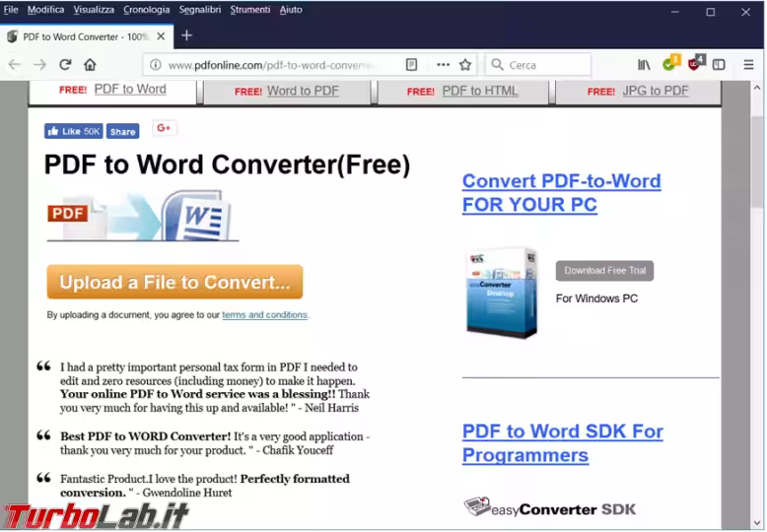The height and width of the screenshot is (532, 767).
Task: Click the Gwendoline Huret testimonial text
Action: tap(205, 486)
